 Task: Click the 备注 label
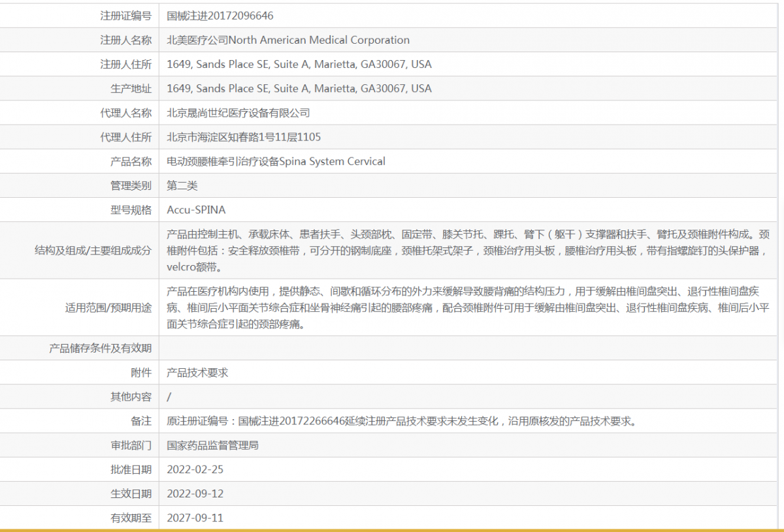141,421
